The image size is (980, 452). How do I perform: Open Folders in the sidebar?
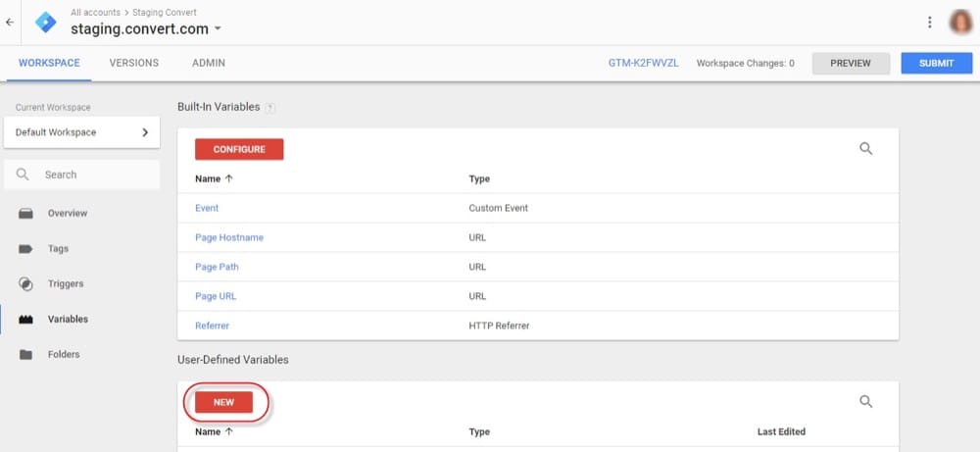pos(64,355)
